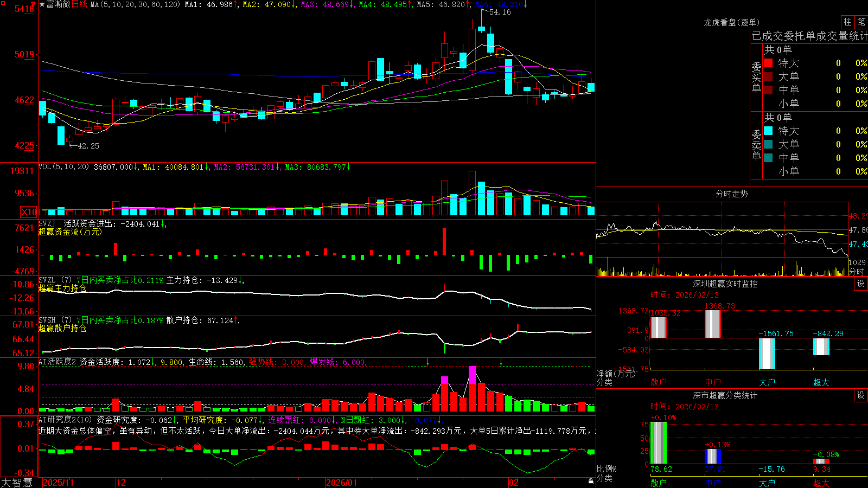Open the VOL(5,10,20) indicator selector

[63, 167]
